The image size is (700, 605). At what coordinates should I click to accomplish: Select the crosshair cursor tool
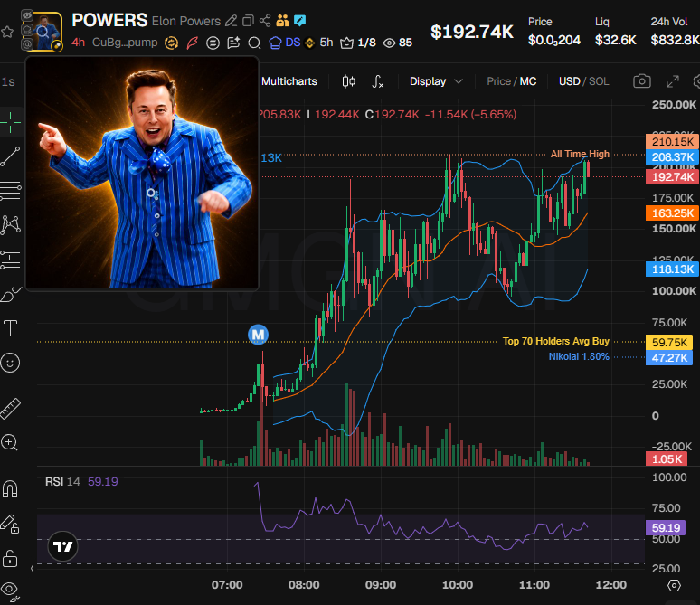click(x=11, y=122)
